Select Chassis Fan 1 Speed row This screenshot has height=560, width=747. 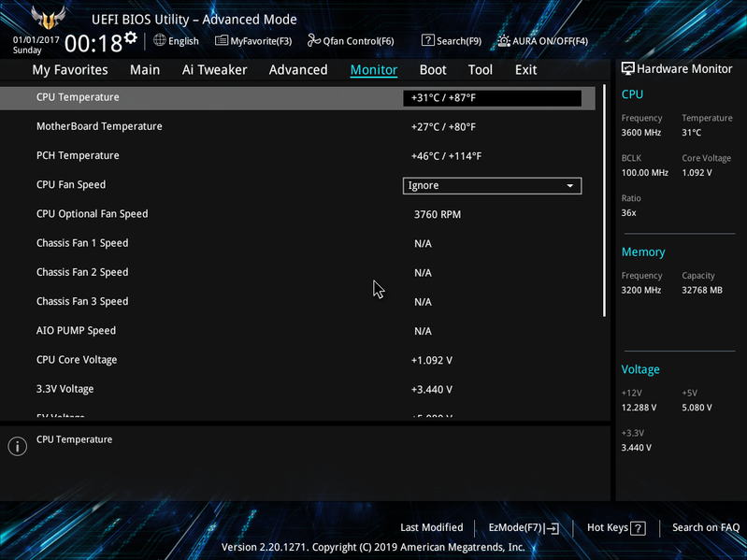click(x=297, y=243)
